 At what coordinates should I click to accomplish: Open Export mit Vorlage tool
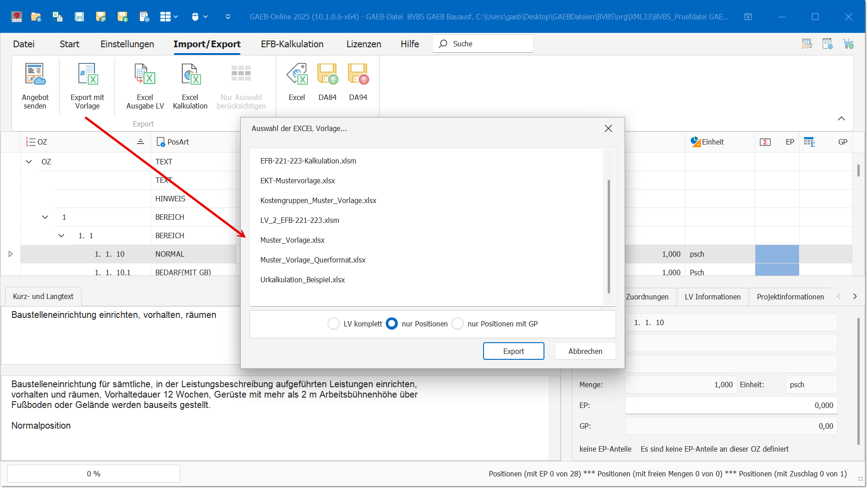[x=87, y=74]
